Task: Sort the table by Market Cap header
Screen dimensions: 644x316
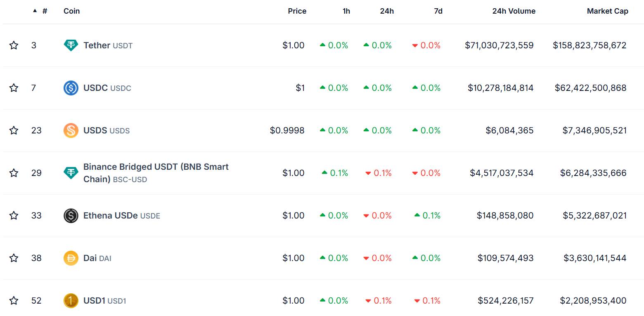Action: [x=607, y=11]
